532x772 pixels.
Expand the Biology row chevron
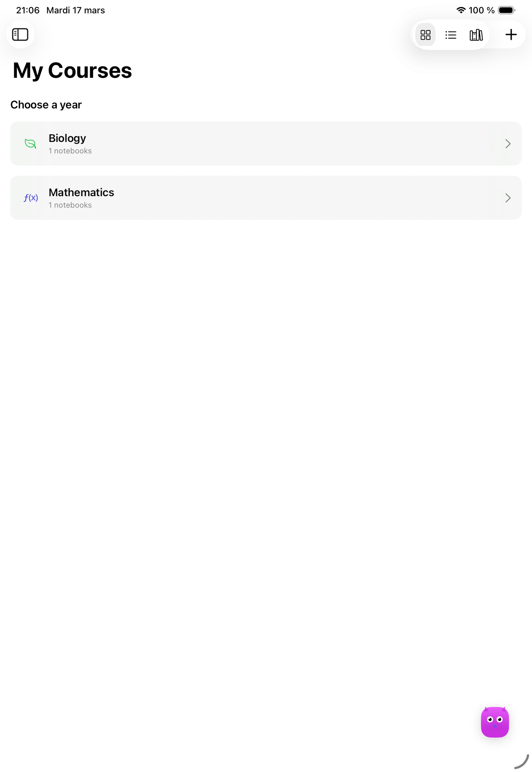508,144
